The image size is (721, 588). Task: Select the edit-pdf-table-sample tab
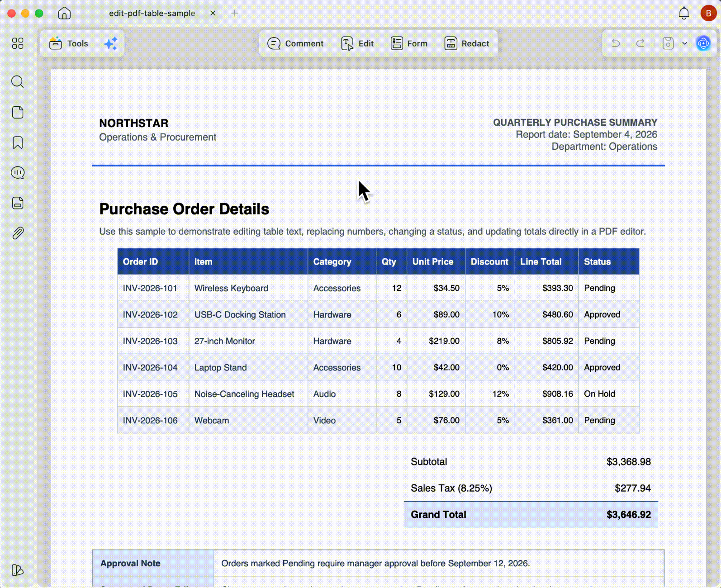tap(152, 13)
